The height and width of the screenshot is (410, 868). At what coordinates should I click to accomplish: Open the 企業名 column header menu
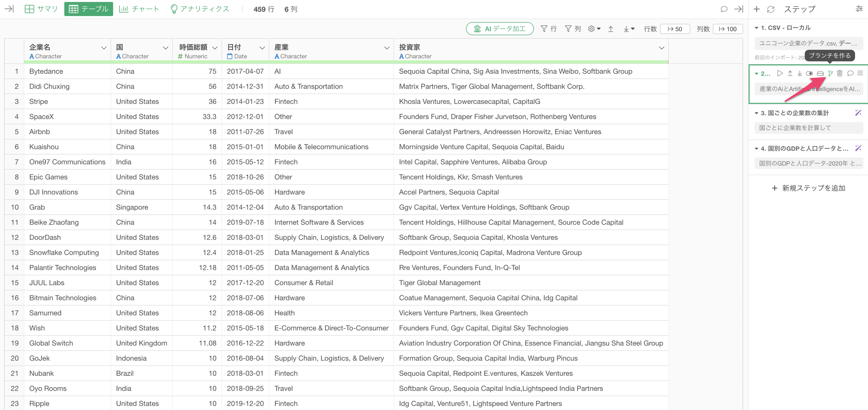coord(104,48)
